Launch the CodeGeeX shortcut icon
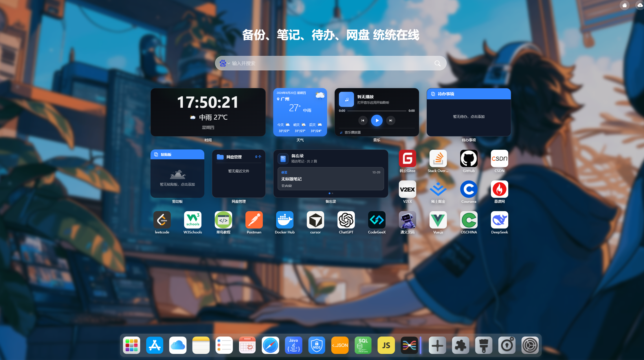Viewport: 644px width, 360px height. click(377, 220)
